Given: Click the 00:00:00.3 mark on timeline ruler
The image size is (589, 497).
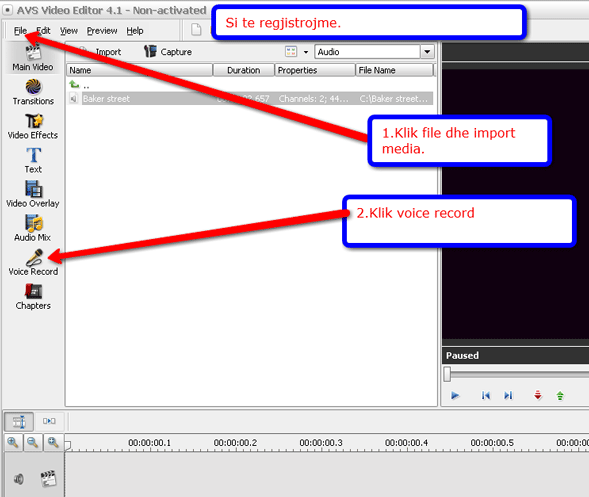Looking at the screenshot, I should 321,443.
